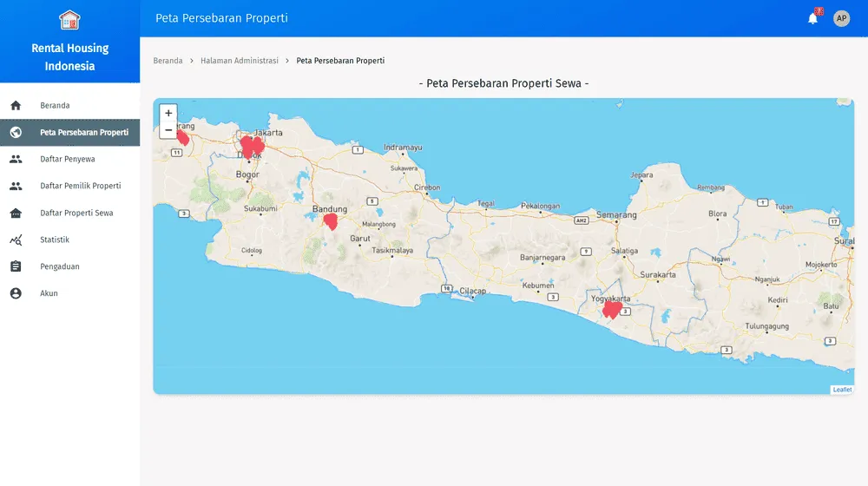Click the Semarang label on the map
The width and height of the screenshot is (868, 486).
coord(616,214)
